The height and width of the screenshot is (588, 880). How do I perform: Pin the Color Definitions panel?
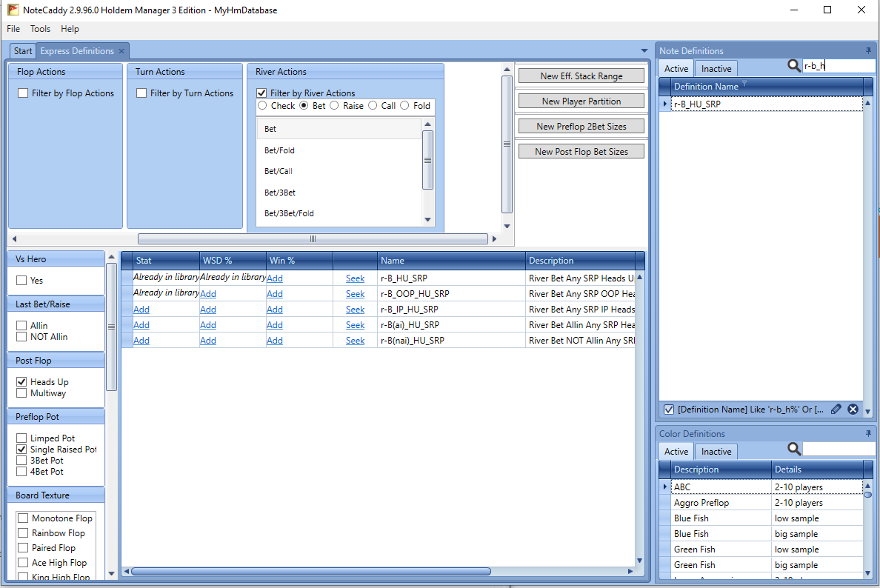[x=868, y=434]
